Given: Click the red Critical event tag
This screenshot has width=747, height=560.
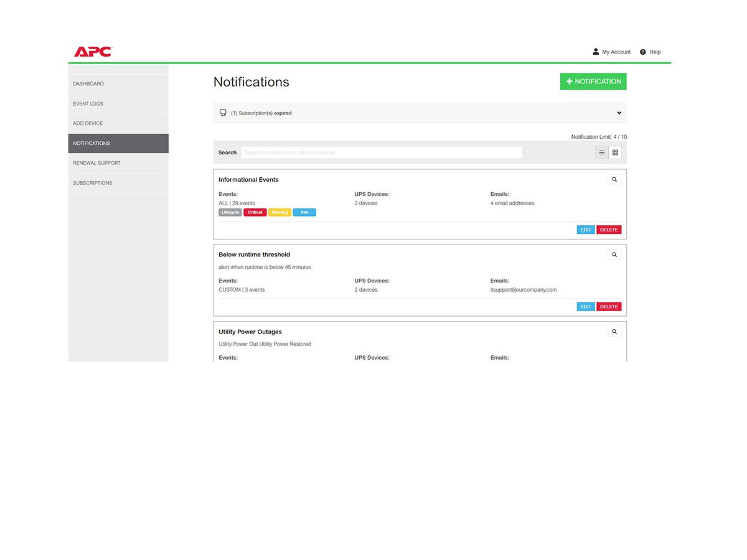Looking at the screenshot, I should 255,212.
